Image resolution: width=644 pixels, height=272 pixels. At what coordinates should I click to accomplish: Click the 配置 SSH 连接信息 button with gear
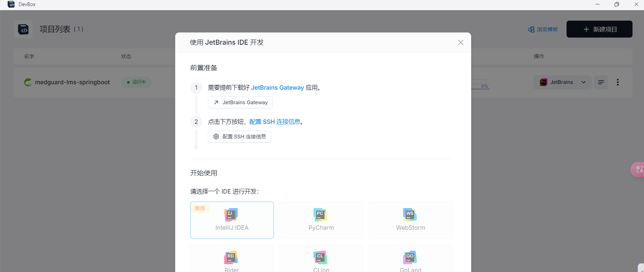[x=239, y=137]
